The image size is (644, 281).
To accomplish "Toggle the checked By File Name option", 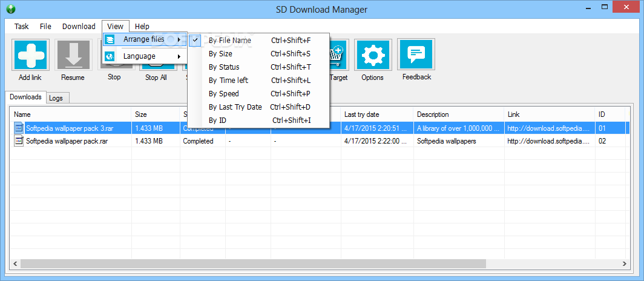I will [x=259, y=40].
